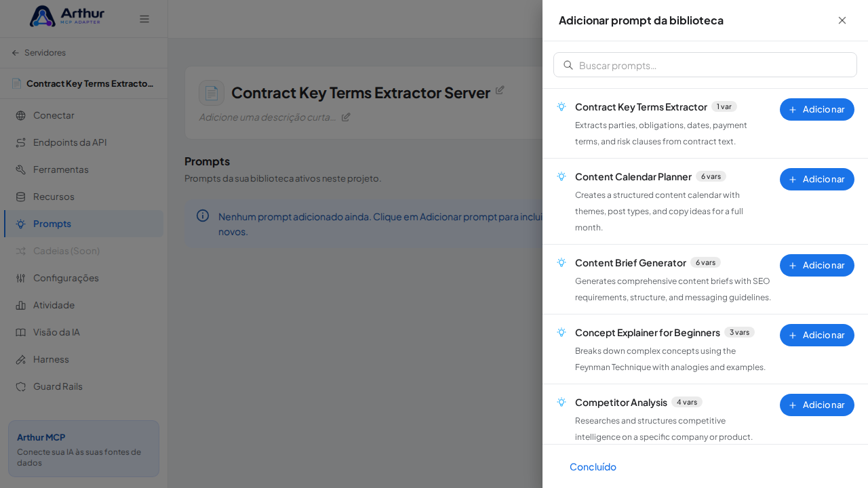The height and width of the screenshot is (488, 868).
Task: Open Atividade in sidebar
Action: click(83, 305)
